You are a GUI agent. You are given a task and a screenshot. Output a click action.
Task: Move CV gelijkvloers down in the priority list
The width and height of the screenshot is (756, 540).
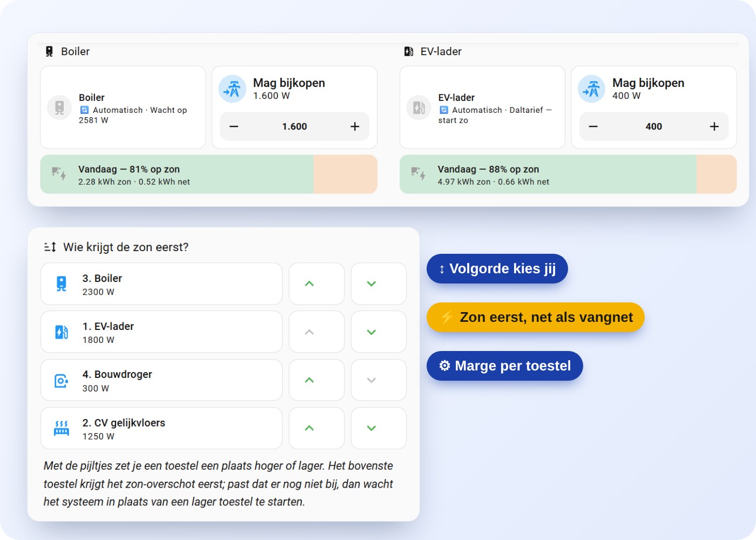click(x=379, y=428)
